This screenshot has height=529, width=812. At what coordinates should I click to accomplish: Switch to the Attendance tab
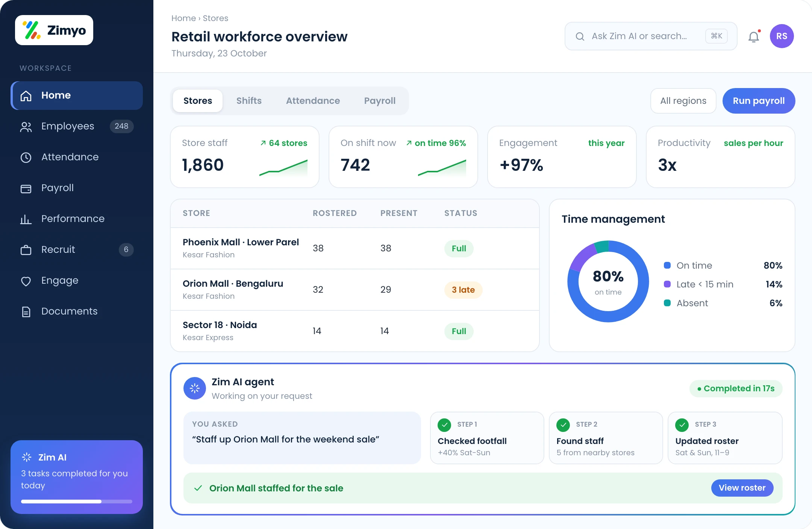313,101
